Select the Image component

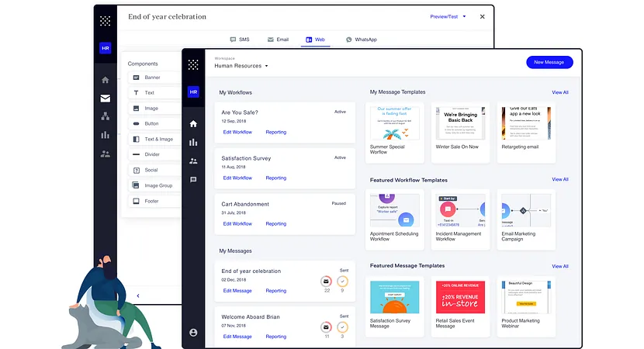(x=154, y=109)
